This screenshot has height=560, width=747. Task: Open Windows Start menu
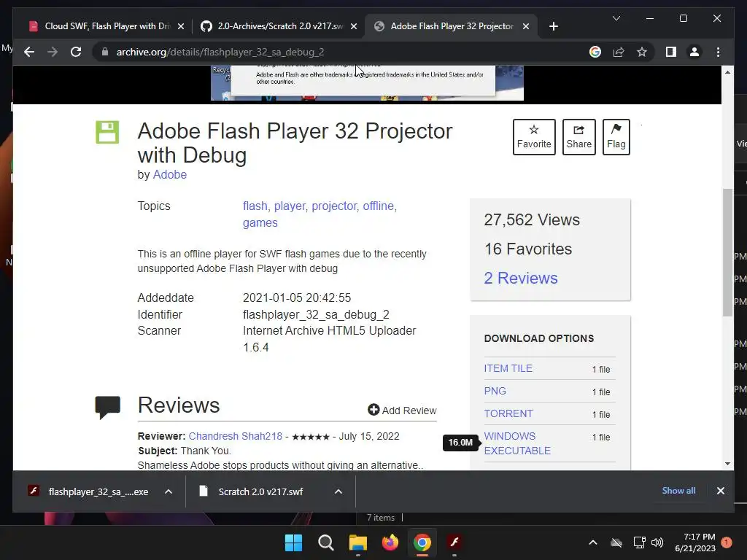293,542
